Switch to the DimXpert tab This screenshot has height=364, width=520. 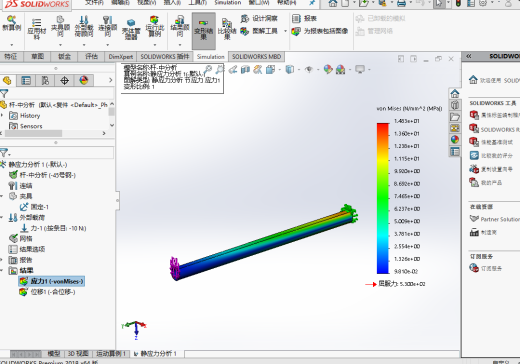tap(121, 57)
